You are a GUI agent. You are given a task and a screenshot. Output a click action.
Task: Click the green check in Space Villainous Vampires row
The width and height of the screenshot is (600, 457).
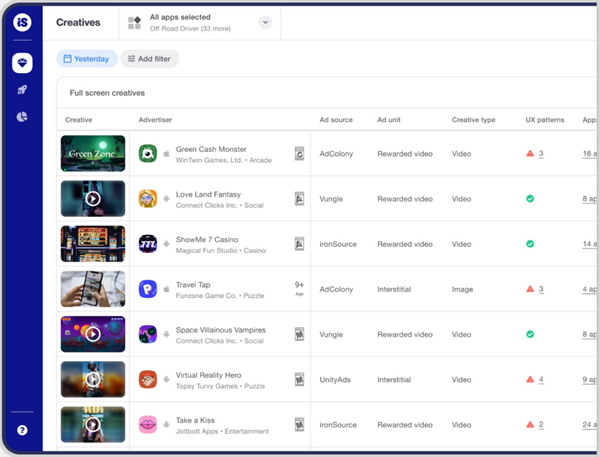pyautogui.click(x=530, y=334)
